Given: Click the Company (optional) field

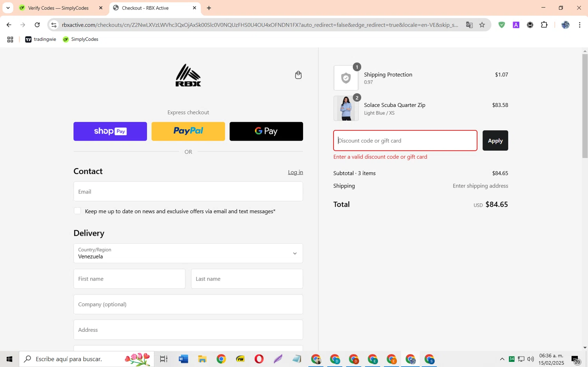Looking at the screenshot, I should click(x=188, y=304).
